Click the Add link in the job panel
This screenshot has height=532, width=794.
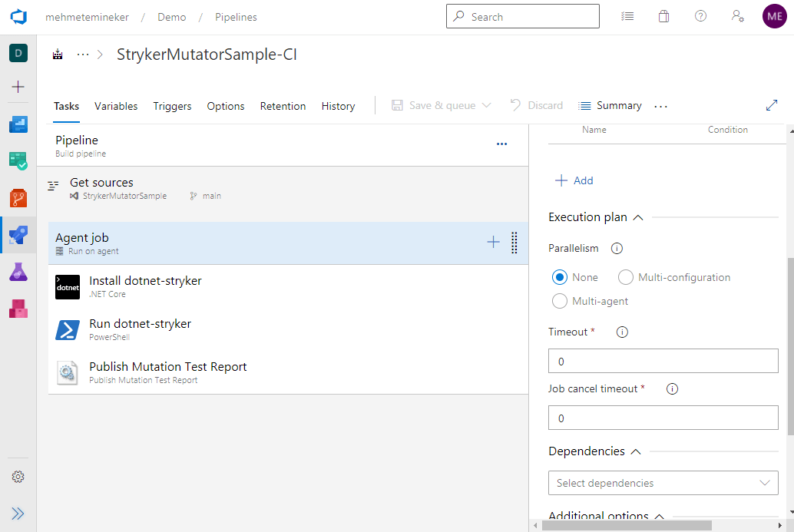(574, 180)
